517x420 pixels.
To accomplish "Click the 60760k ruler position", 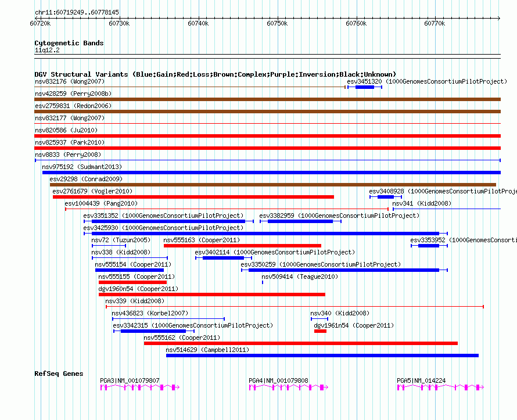I will tap(356, 23).
